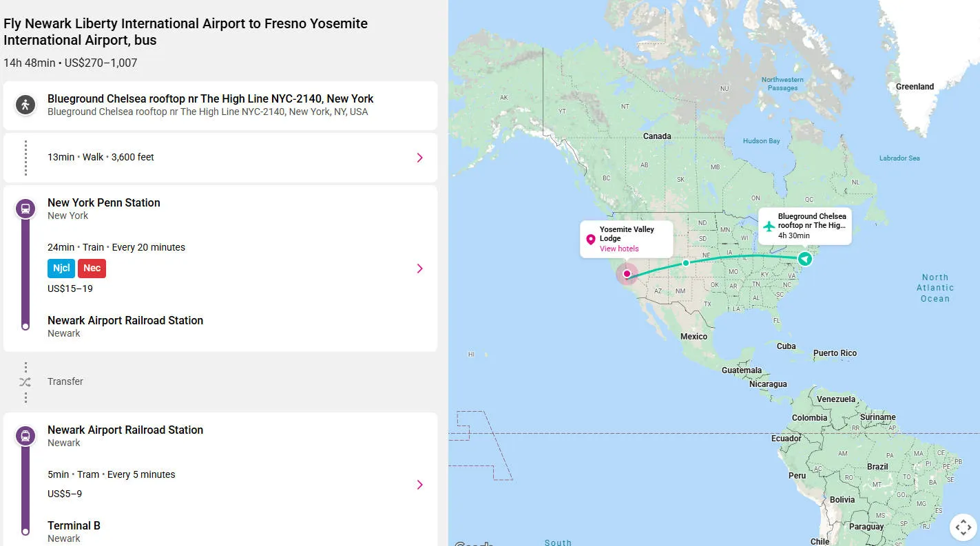The height and width of the screenshot is (546, 980).
Task: Click the train icon beside New York Penn Station
Action: click(x=25, y=209)
